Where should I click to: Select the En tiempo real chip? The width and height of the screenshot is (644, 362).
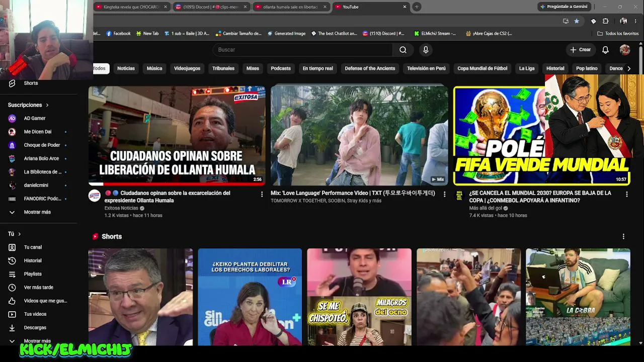317,68
